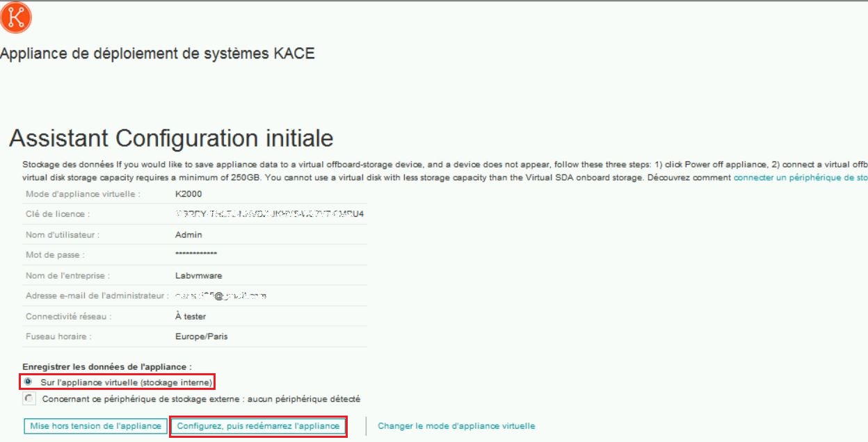Click the K2000 appliance mode value
The height and width of the screenshot is (442, 868).
coord(188,194)
